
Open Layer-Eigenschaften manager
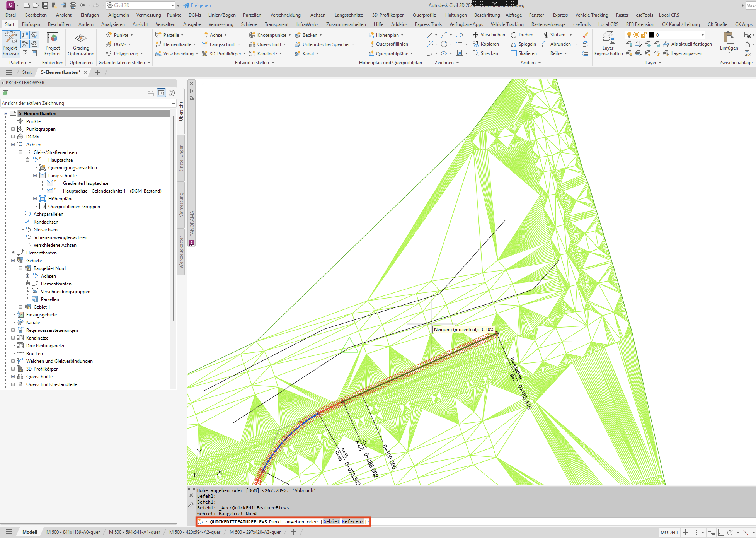(608, 44)
